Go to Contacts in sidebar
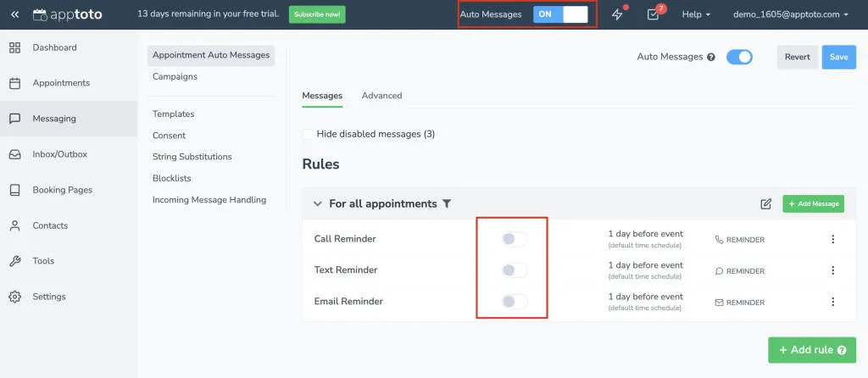This screenshot has width=868, height=378. click(50, 225)
